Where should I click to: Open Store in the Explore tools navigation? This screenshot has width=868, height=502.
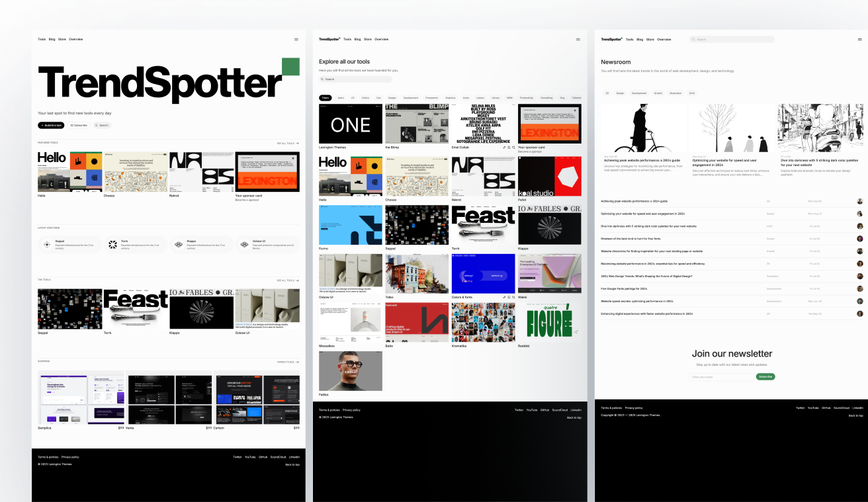click(x=368, y=39)
